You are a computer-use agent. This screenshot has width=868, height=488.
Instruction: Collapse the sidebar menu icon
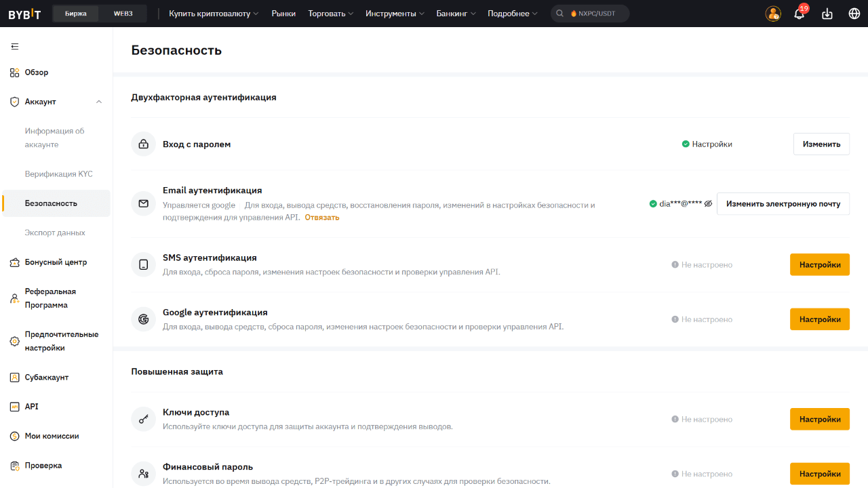click(15, 47)
